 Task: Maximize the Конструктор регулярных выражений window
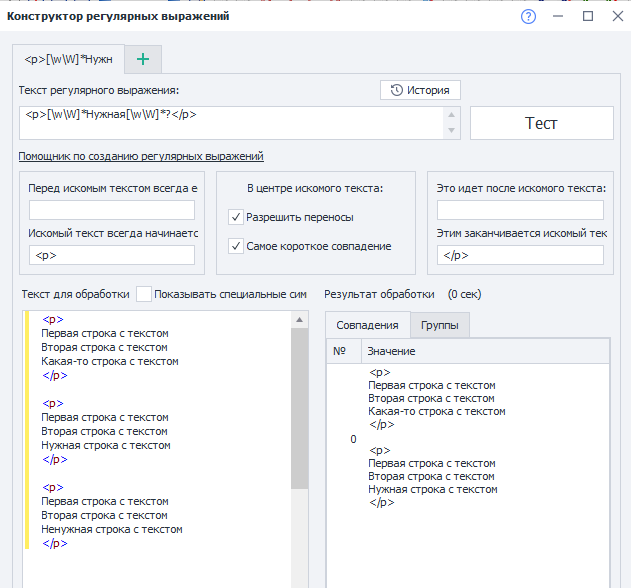coord(588,16)
